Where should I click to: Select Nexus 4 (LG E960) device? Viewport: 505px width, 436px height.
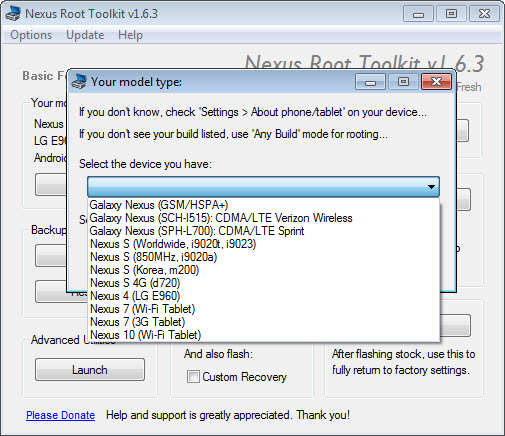[x=263, y=296]
